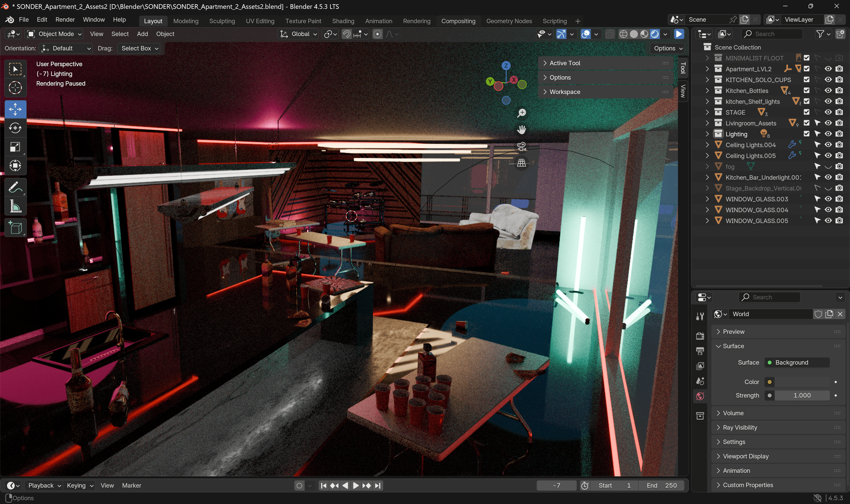Switch to camera view in the viewport
The image size is (850, 504).
[521, 146]
